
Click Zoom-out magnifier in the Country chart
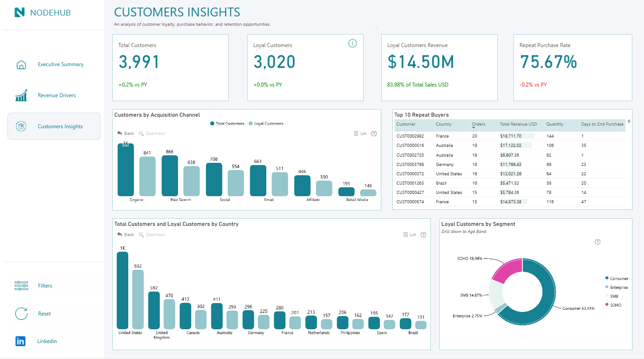pyautogui.click(x=141, y=235)
